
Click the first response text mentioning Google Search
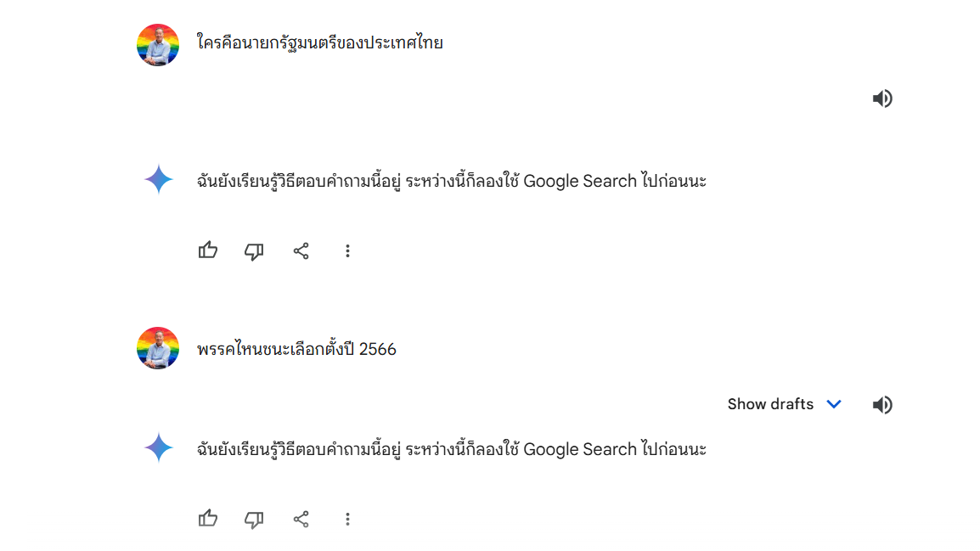451,181
